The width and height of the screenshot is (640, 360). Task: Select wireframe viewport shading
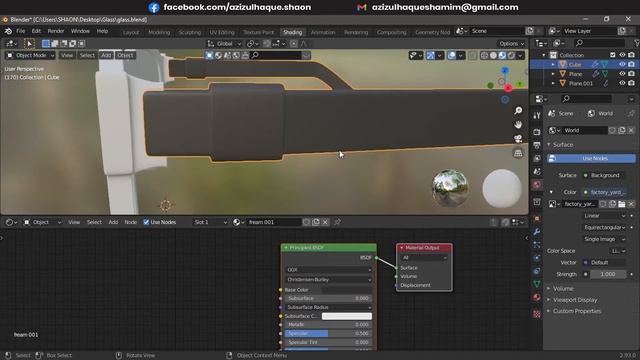[x=484, y=55]
